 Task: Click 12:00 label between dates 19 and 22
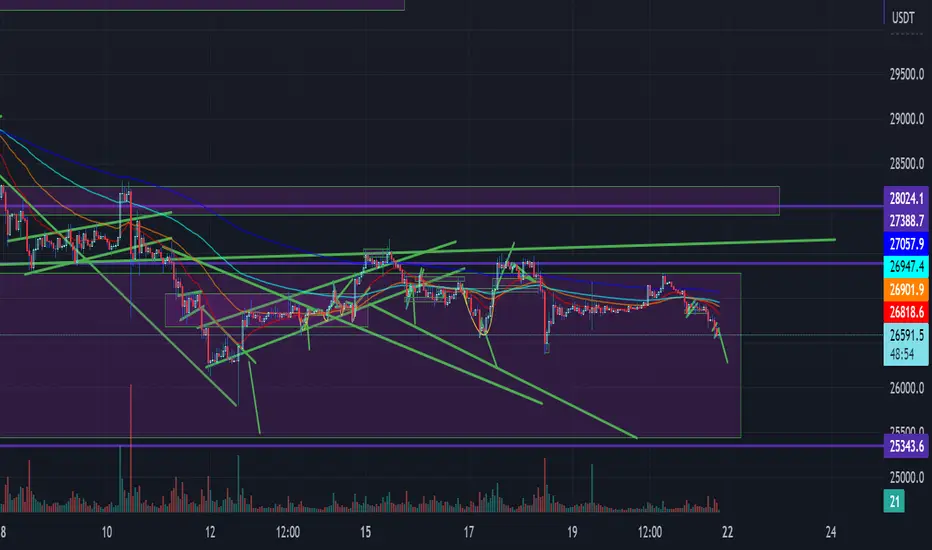[x=650, y=532]
